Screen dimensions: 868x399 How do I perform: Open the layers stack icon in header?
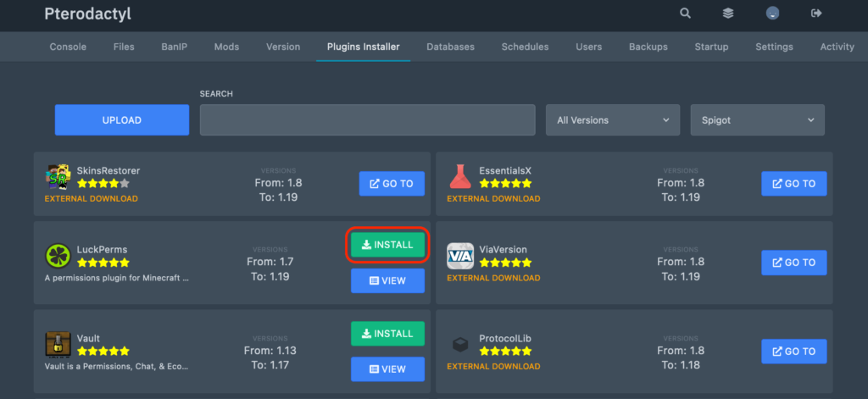pos(728,13)
